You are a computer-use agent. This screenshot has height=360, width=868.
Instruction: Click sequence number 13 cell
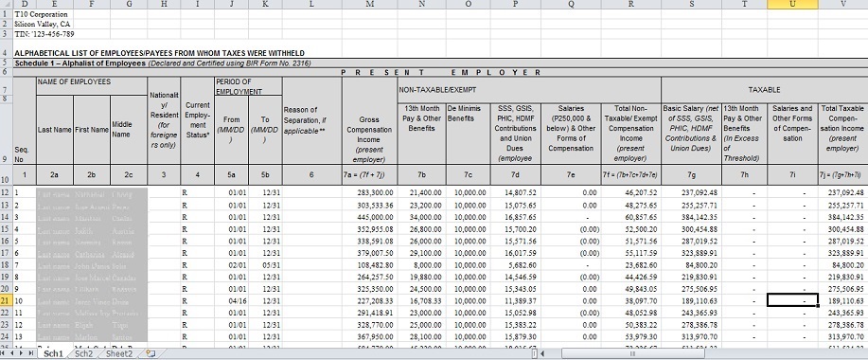coord(25,336)
